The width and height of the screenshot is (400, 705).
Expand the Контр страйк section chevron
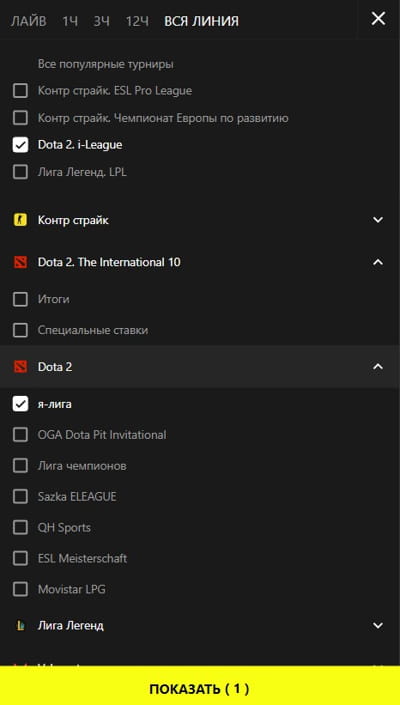[x=378, y=220]
